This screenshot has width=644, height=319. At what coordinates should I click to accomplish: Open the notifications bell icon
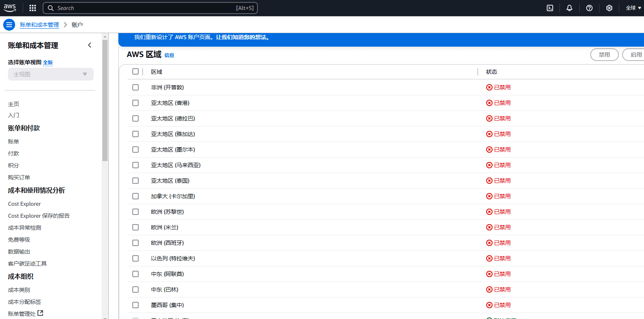click(x=569, y=8)
